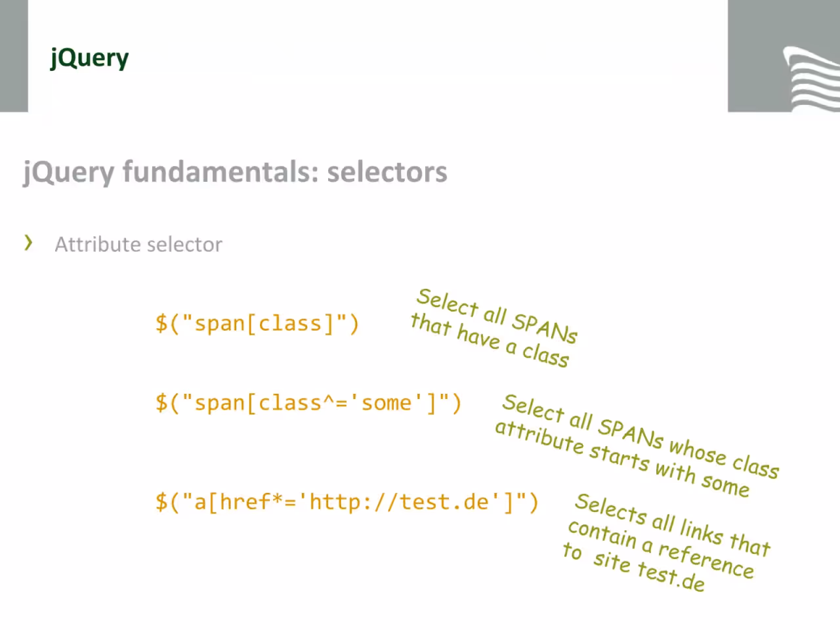This screenshot has width=840, height=630.
Task: Click the gray block behind the logo
Action: 784,56
